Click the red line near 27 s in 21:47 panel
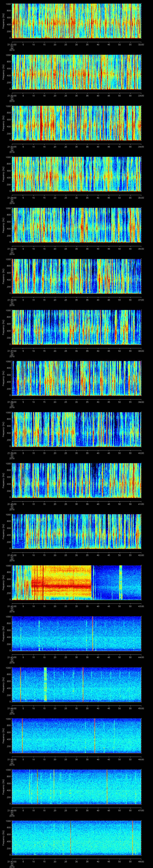The image size is (153, 868). tap(71, 838)
